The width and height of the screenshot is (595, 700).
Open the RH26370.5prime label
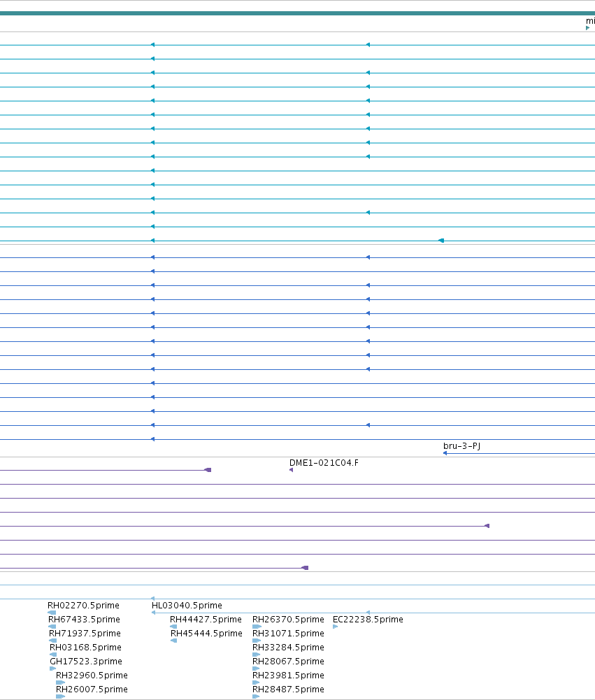tap(288, 619)
